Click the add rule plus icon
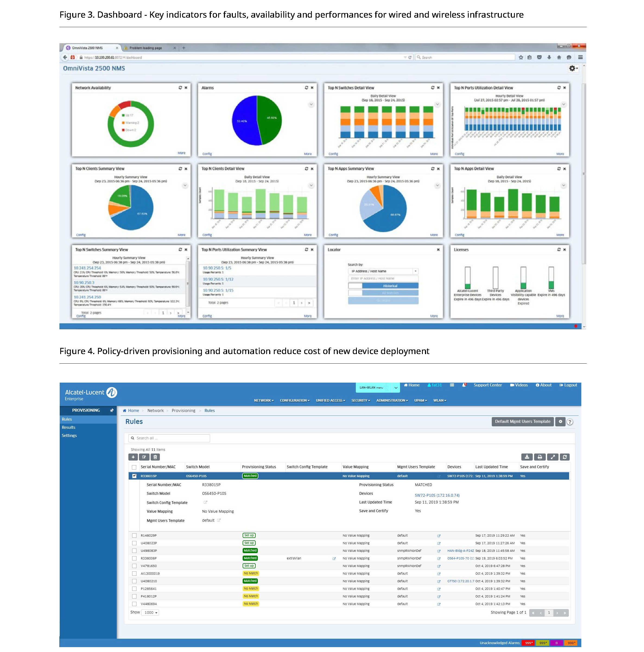Viewport: 644px width, 652px height. click(x=133, y=457)
